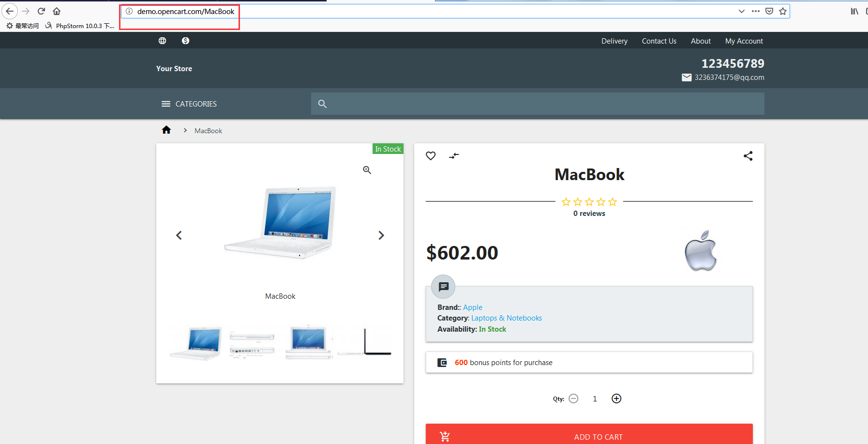Open the 0 reviews link
The image size is (868, 444).
[589, 214]
